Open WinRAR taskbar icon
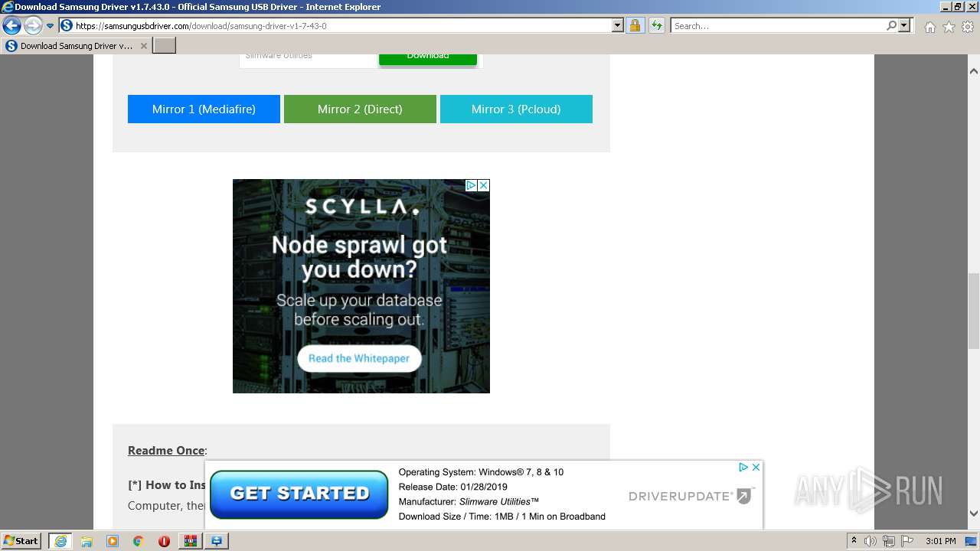The image size is (980, 551). pyautogui.click(x=190, y=541)
